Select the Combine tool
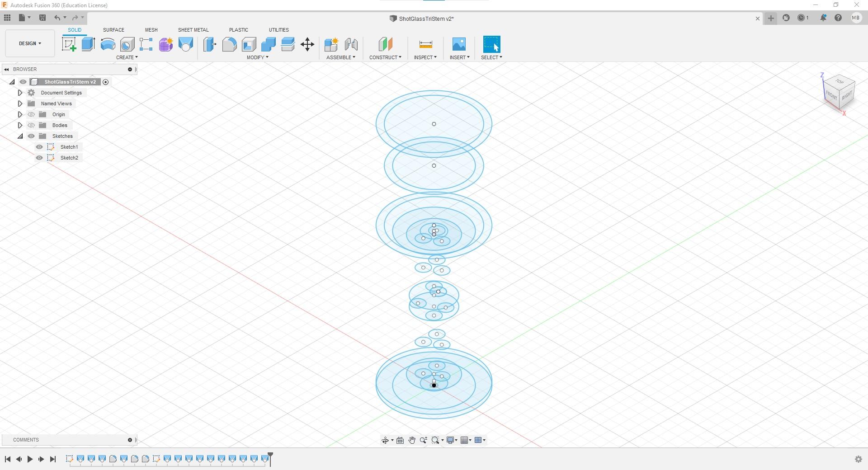 (x=268, y=44)
